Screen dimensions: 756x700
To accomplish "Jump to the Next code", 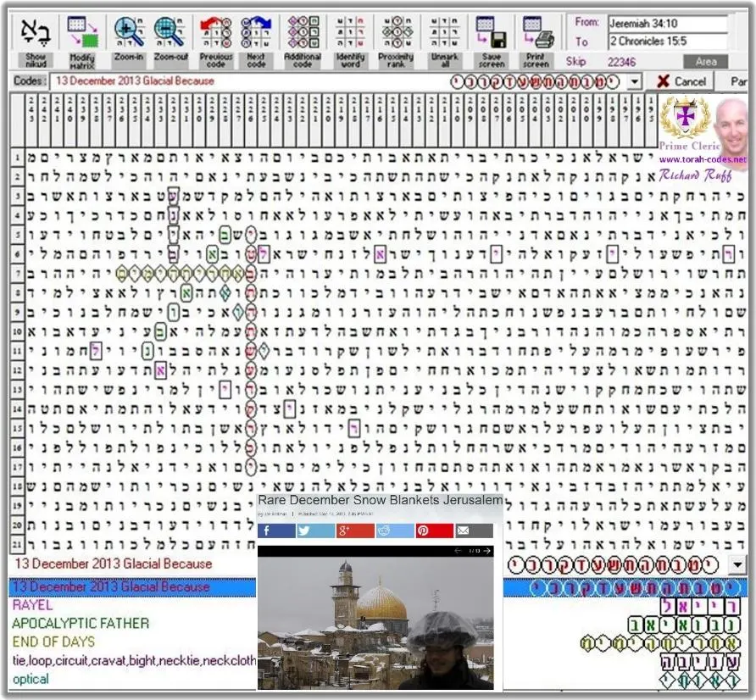I will click(256, 32).
